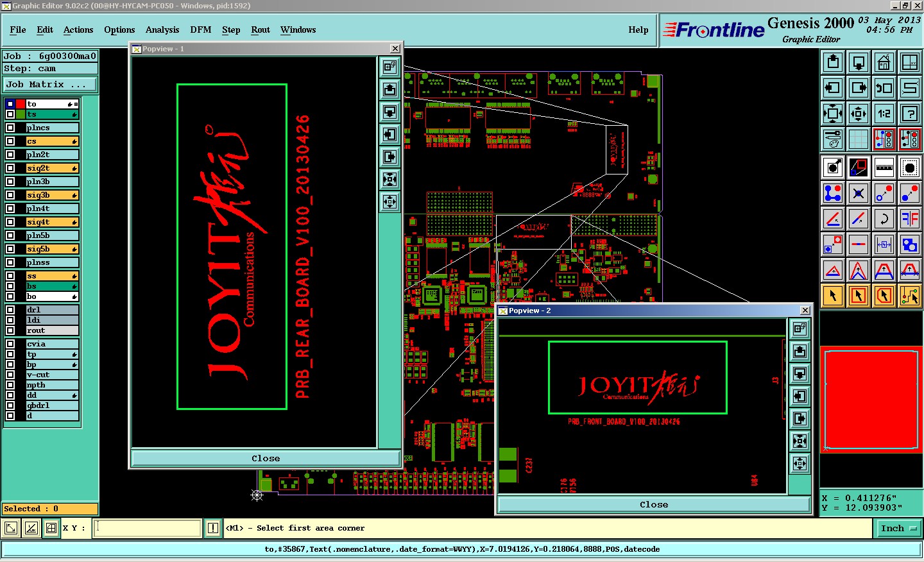Click the pan down icon in right toolbar

(859, 62)
